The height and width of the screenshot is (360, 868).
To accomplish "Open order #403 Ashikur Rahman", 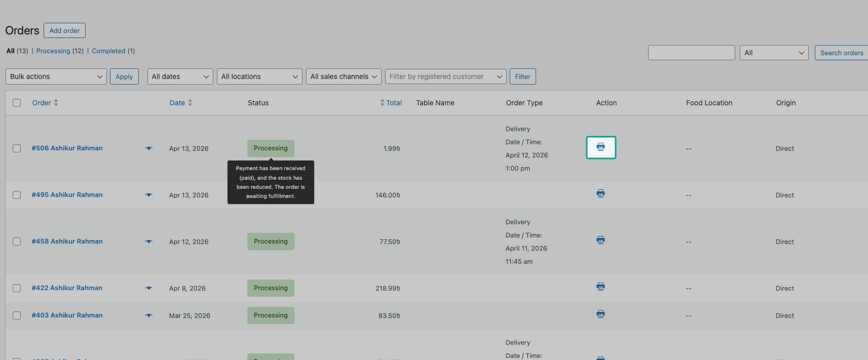I will pyautogui.click(x=67, y=315).
